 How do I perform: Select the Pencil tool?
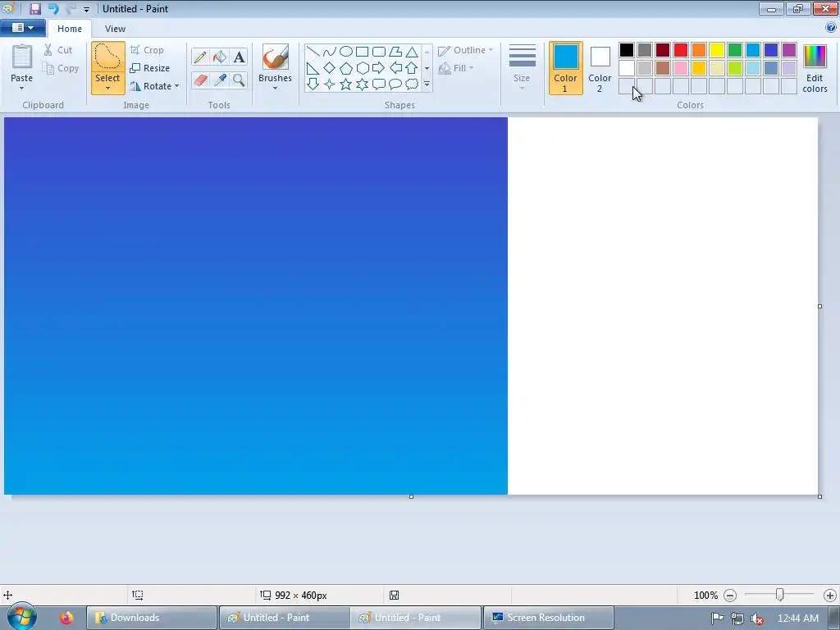(x=200, y=57)
